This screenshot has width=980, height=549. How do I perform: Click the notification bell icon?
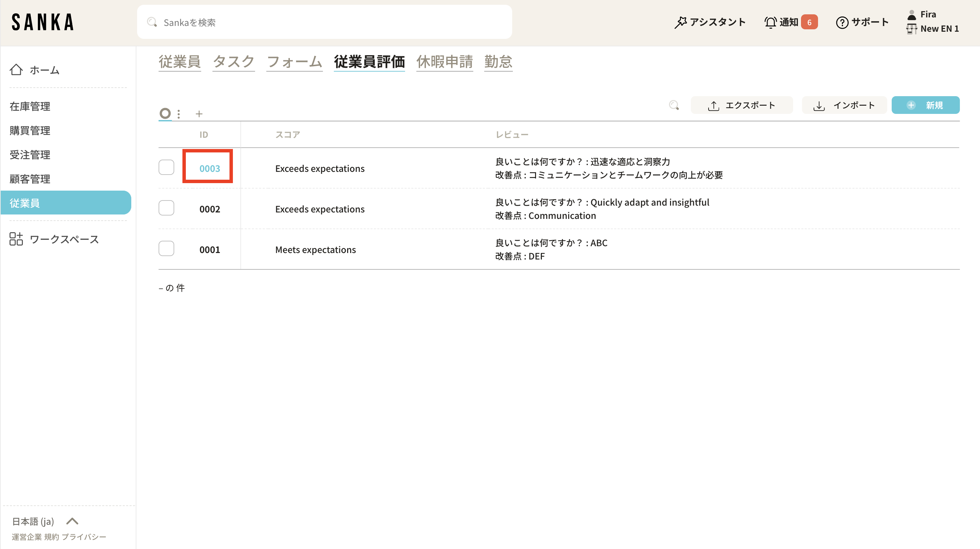(x=770, y=22)
